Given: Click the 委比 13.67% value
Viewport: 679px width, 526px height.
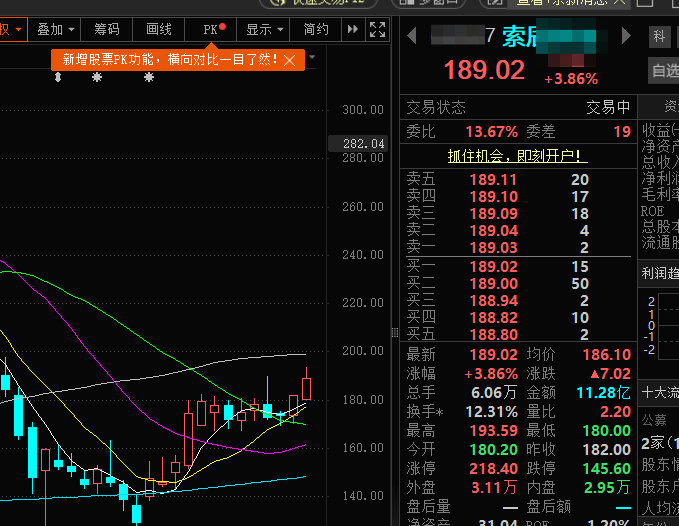Looking at the screenshot, I should point(491,132).
